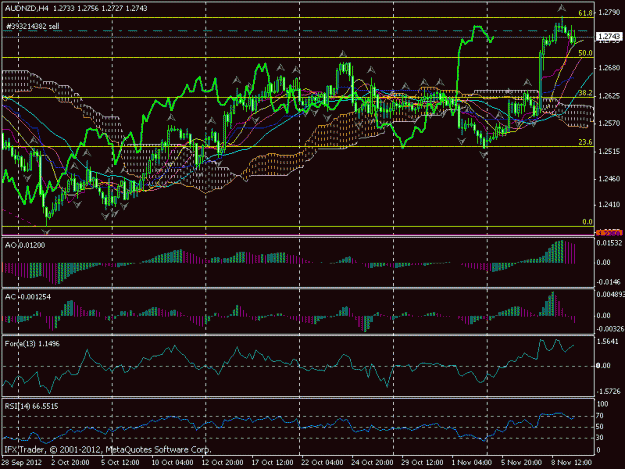Click the 1 Nov 04:00 time label
625x469 pixels.
(x=472, y=462)
